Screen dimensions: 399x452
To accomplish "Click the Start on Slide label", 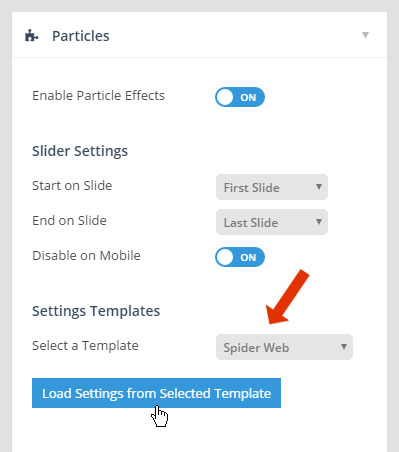I will point(72,186).
